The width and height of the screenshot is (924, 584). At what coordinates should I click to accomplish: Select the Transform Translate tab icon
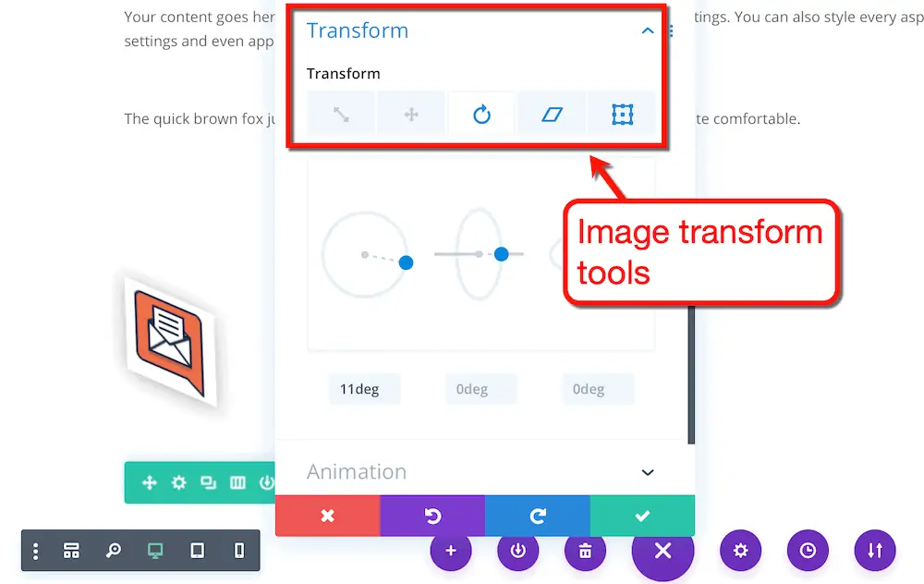click(411, 115)
